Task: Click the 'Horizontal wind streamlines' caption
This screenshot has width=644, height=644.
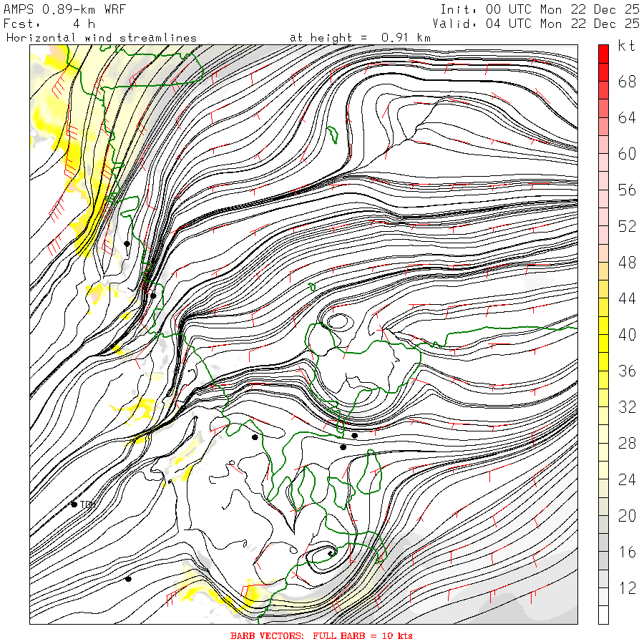Action: (x=102, y=38)
